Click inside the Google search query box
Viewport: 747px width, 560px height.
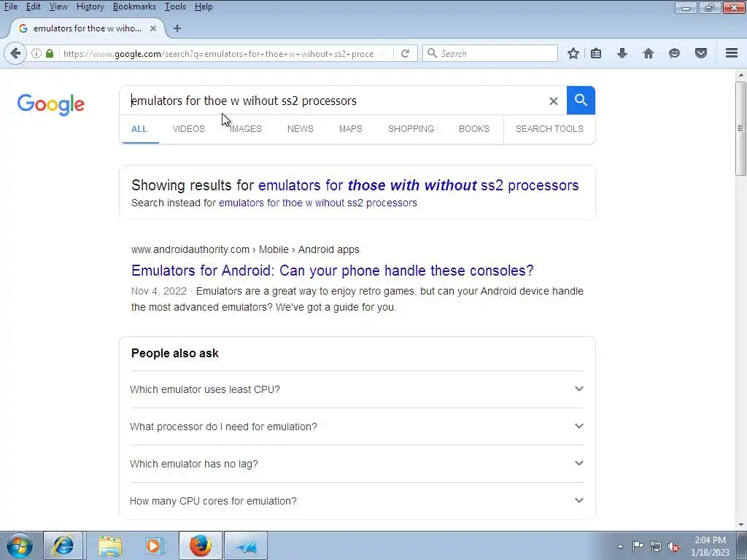pyautogui.click(x=333, y=101)
